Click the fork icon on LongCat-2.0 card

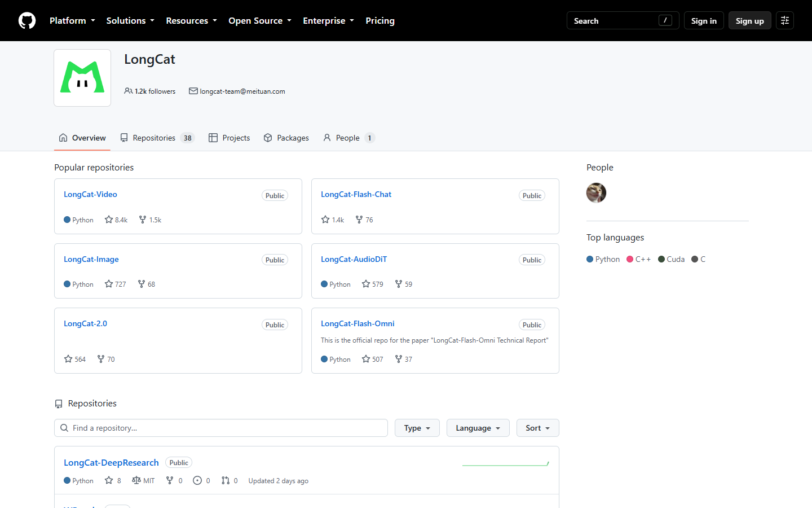click(101, 359)
